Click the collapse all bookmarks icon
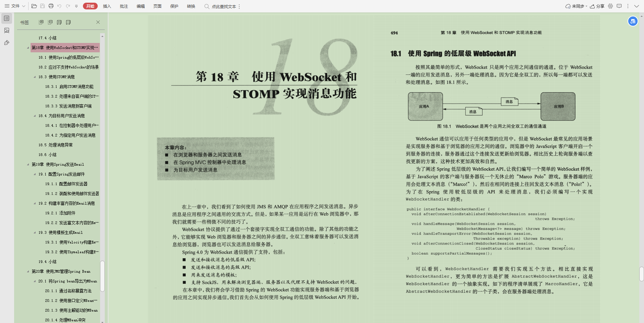 [x=50, y=22]
